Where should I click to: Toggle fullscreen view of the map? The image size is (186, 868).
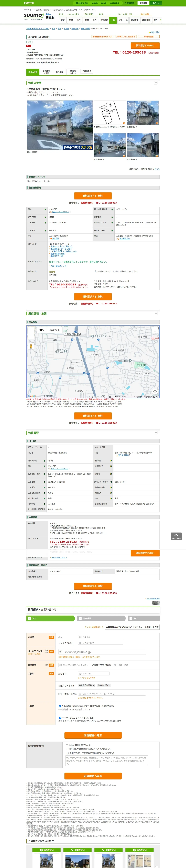pos(155,330)
